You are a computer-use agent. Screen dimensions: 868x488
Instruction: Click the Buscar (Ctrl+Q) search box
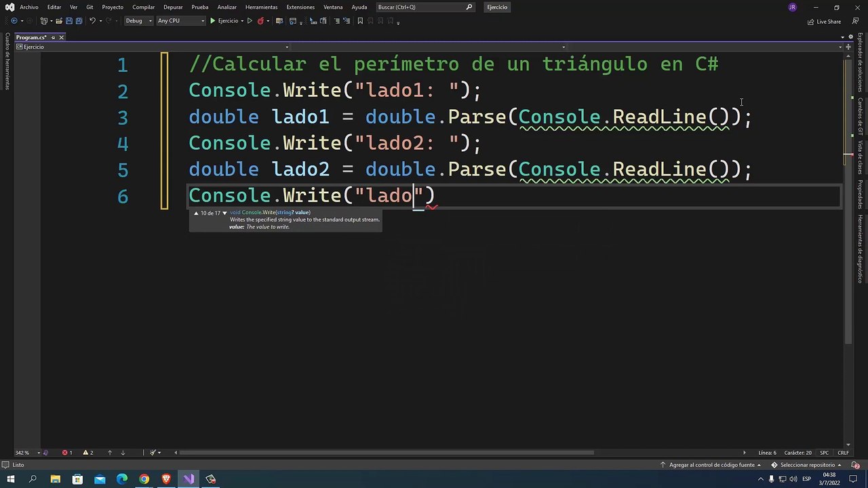click(425, 7)
